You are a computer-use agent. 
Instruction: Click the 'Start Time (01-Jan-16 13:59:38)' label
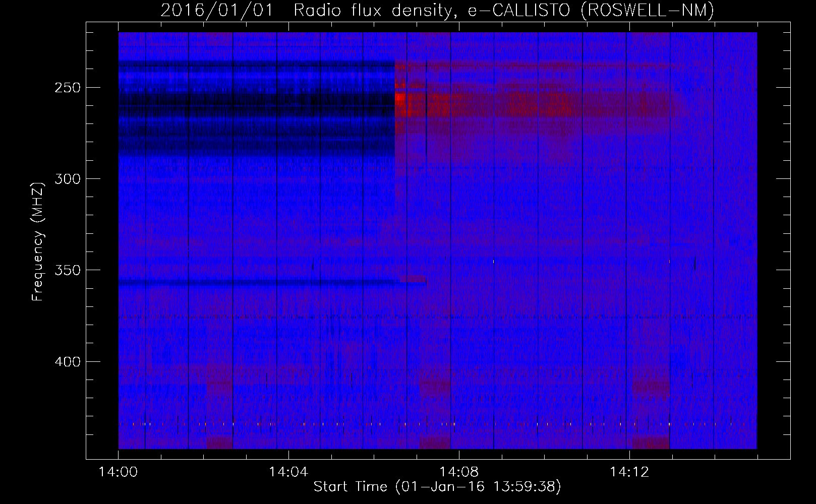pos(437,487)
